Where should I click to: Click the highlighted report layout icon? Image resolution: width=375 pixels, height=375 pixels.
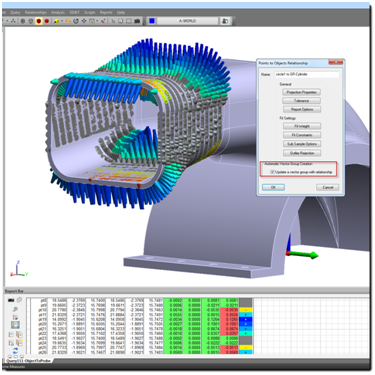click(x=15, y=325)
